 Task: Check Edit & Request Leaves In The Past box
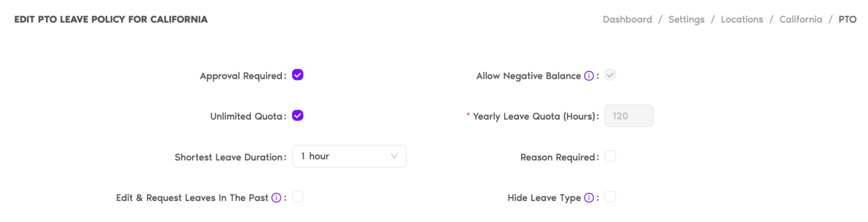(x=298, y=197)
